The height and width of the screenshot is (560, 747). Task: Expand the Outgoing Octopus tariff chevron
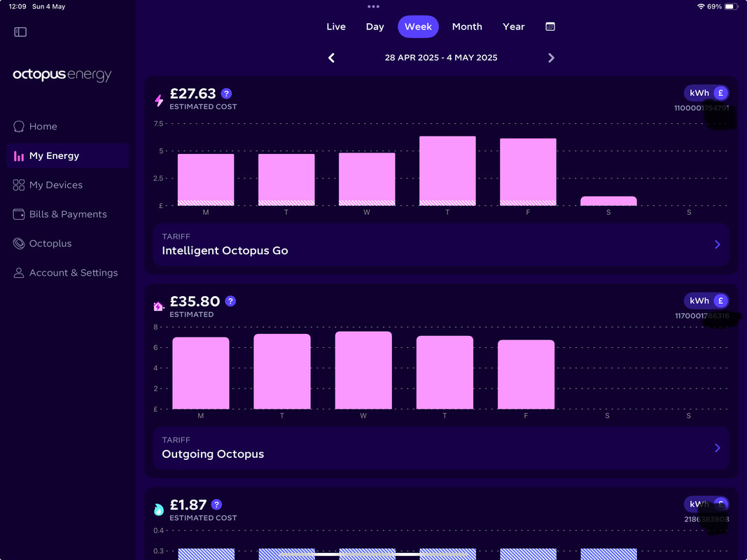[x=718, y=447]
